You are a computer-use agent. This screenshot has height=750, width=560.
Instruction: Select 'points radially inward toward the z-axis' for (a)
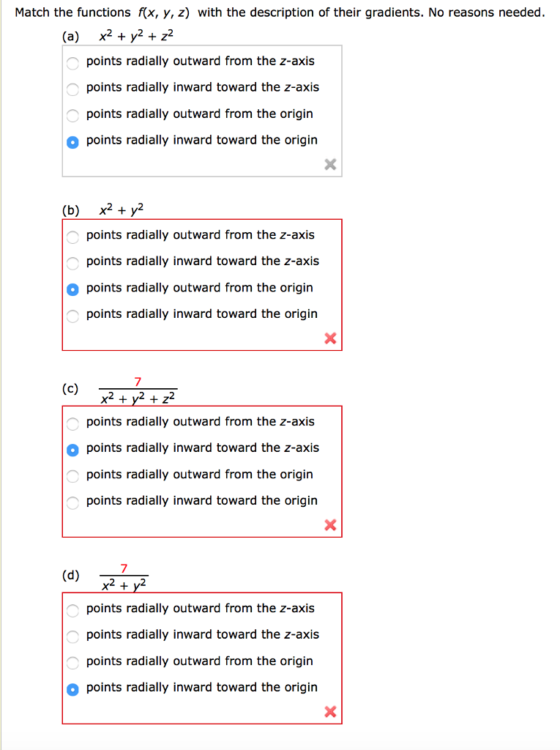point(72,89)
